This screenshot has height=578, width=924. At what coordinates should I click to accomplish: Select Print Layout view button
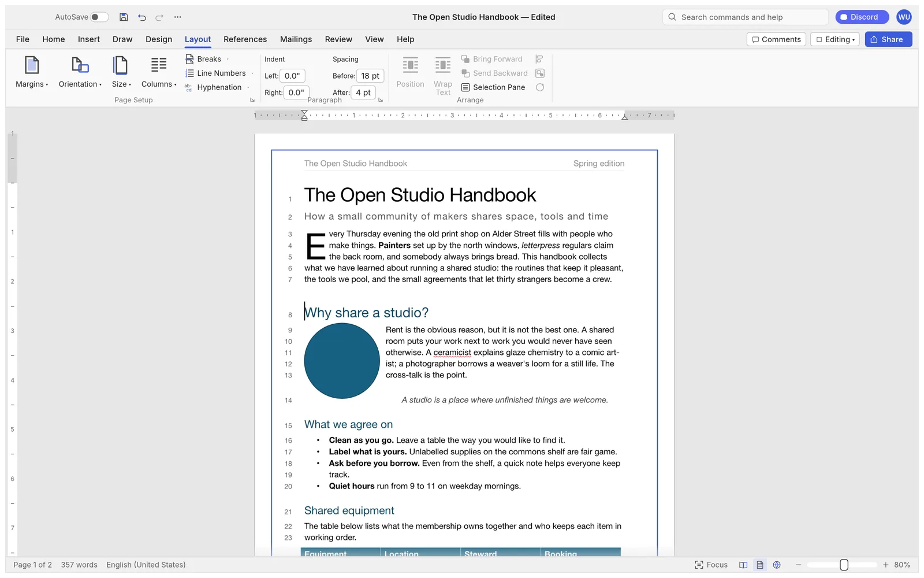tap(760, 565)
